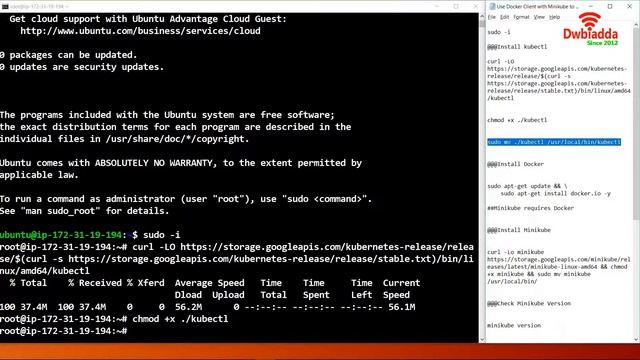640x360 pixels.
Task: Click the Notepad scrollbar down arrow
Action: point(636,339)
